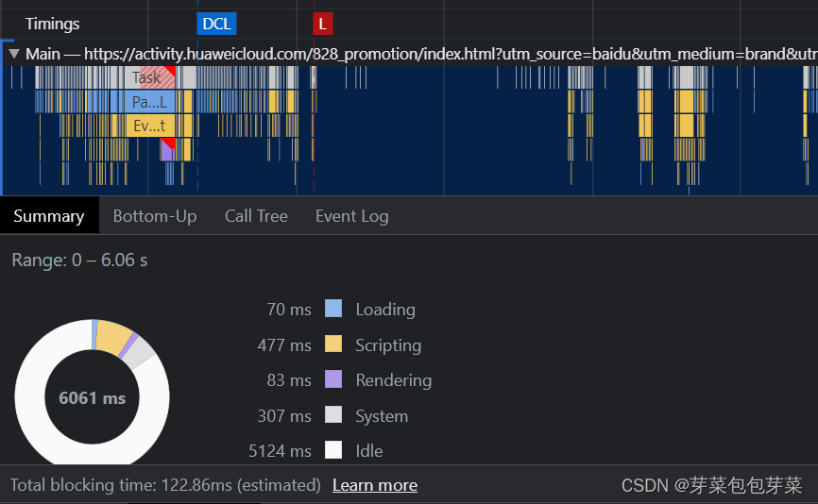Click the System legend label

pos(382,416)
